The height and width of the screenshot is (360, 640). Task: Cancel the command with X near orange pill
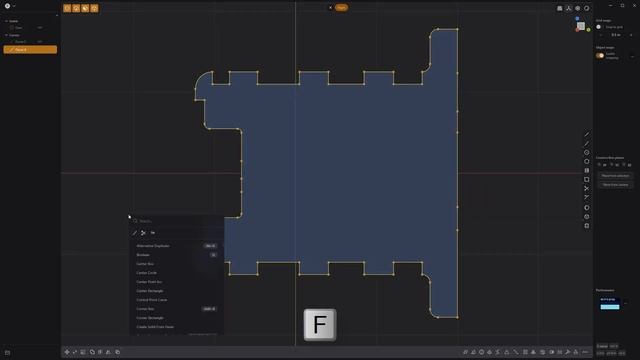coord(330,7)
